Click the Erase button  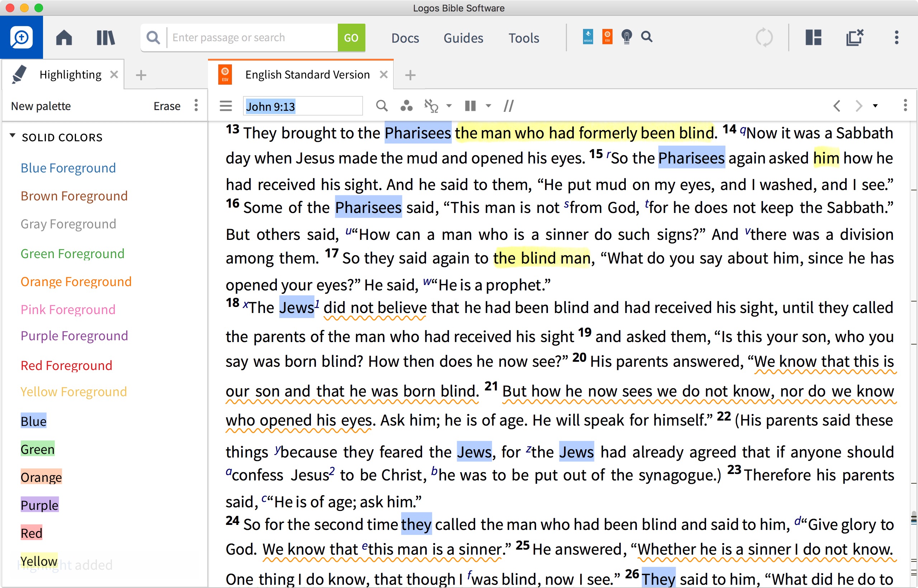167,106
